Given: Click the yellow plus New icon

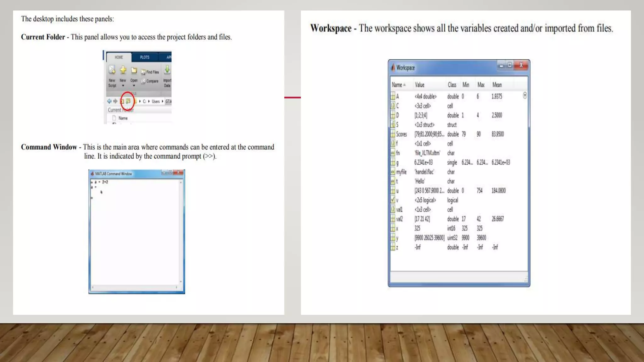Looking at the screenshot, I should click(x=123, y=70).
